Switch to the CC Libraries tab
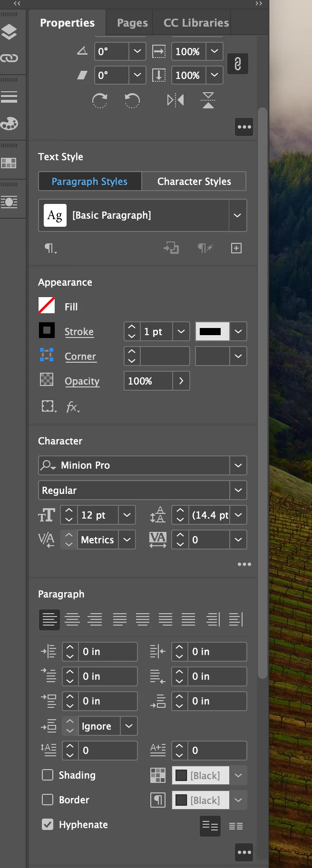 (196, 23)
